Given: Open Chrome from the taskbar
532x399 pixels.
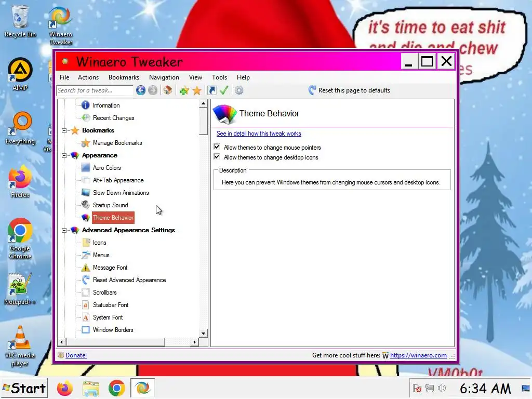Looking at the screenshot, I should [116, 388].
